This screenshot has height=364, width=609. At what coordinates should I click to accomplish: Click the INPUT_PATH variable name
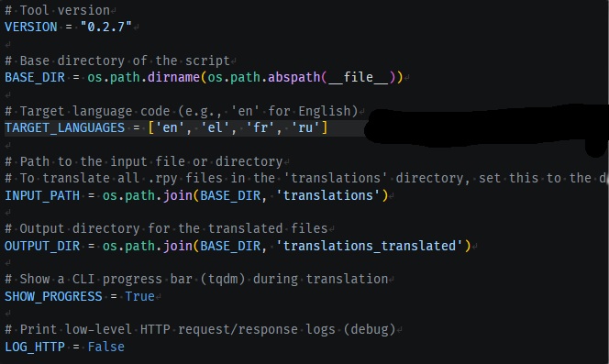pos(42,195)
